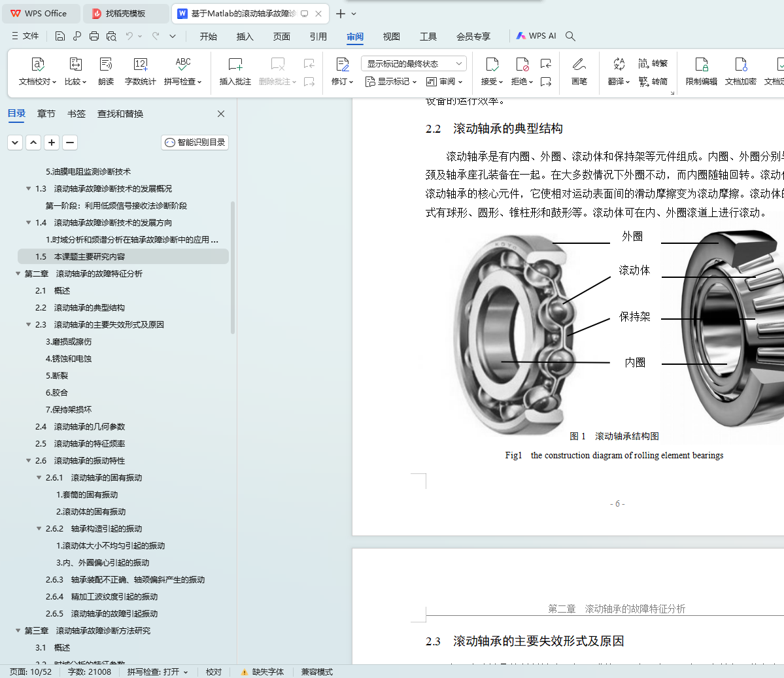The height and width of the screenshot is (678, 784).
Task: Click the 拒绝 reject changes icon
Action: (x=522, y=65)
